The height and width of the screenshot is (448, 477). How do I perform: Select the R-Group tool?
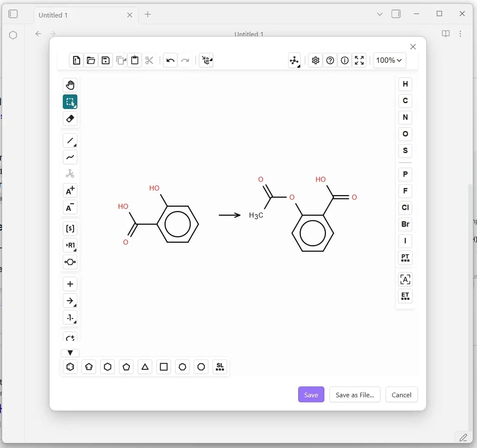tap(70, 245)
